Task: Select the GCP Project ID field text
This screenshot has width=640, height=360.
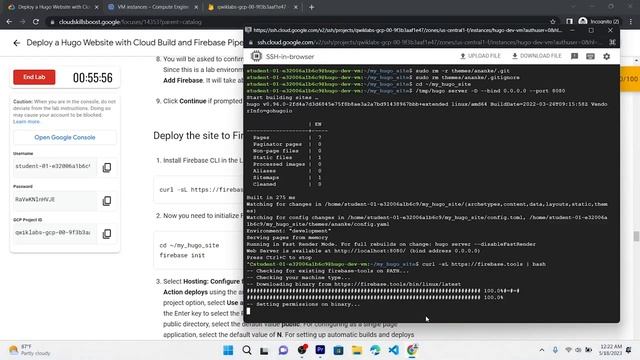Action: coord(53,233)
